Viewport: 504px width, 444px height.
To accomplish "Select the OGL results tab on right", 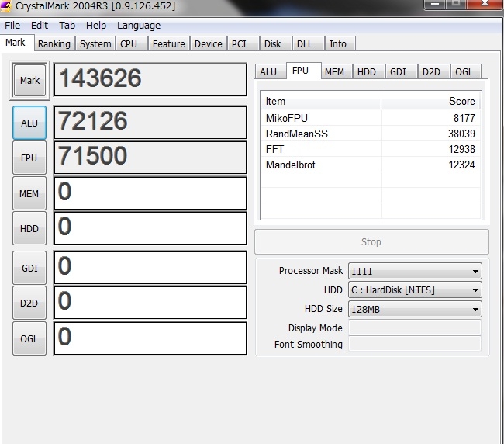I will pyautogui.click(x=464, y=72).
